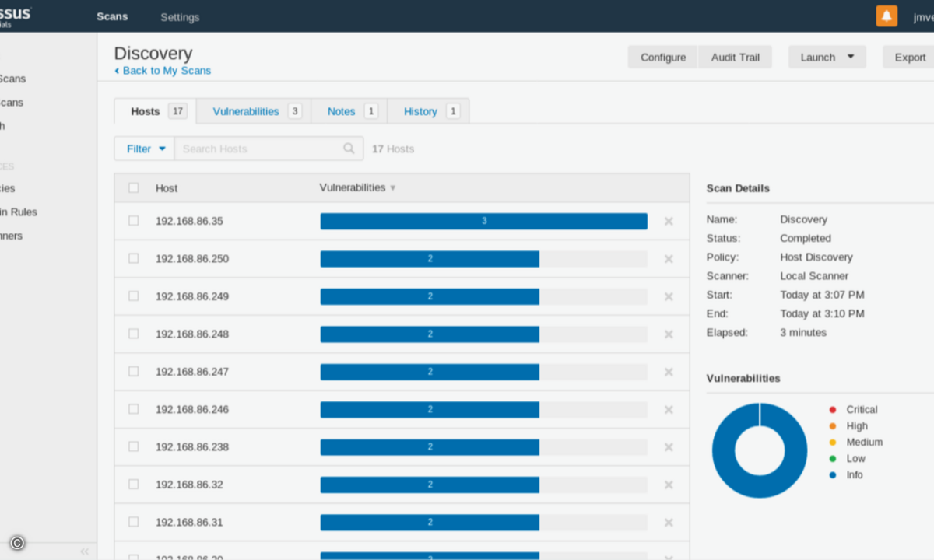Click the vulnerability bar for 192.168.86.248
Image resolution: width=934 pixels, height=560 pixels.
tap(483, 334)
